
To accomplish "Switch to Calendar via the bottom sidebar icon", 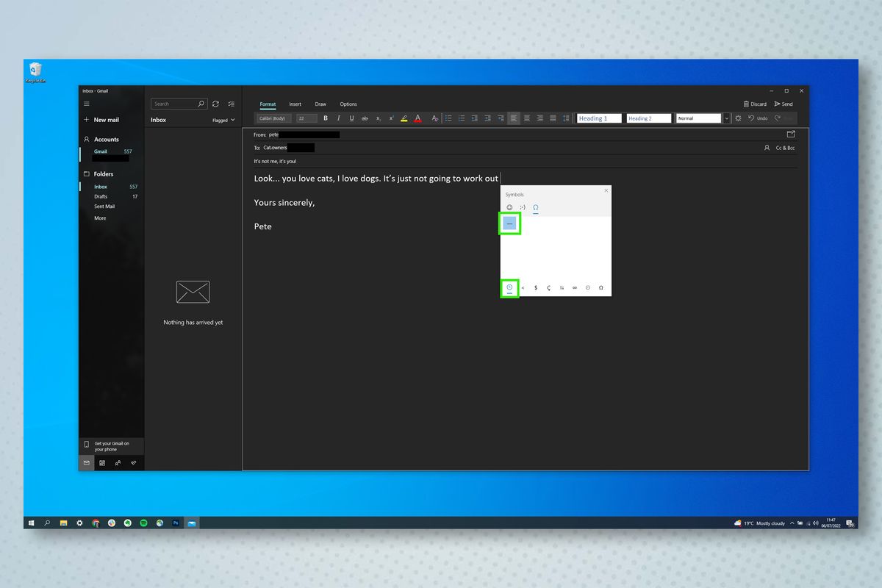I will coord(102,462).
